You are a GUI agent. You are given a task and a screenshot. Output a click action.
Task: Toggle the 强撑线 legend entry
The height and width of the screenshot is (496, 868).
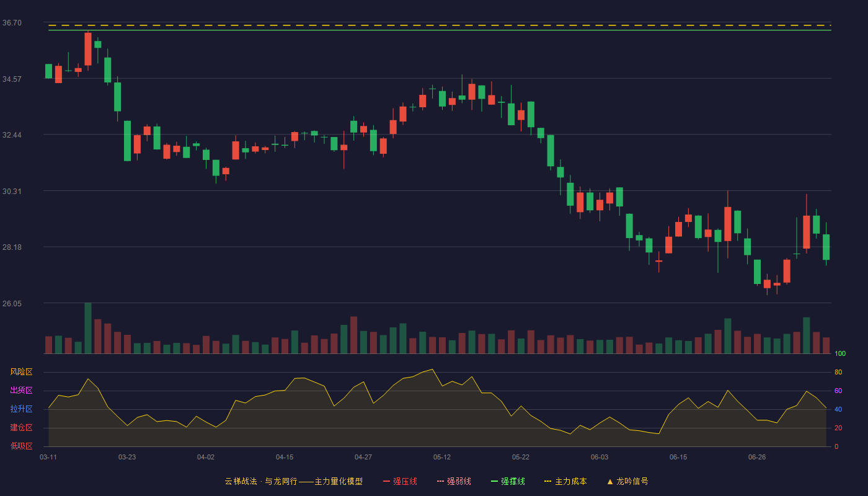coord(508,481)
